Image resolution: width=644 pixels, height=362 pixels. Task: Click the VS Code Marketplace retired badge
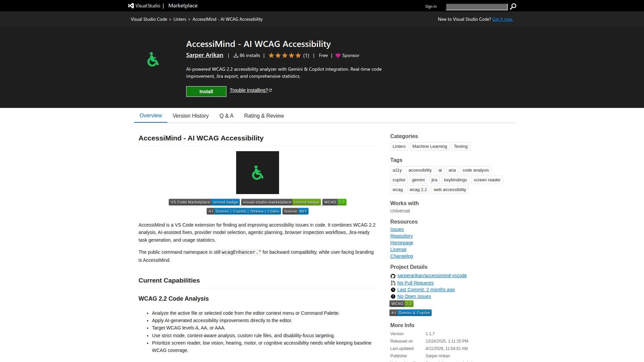[204, 202]
